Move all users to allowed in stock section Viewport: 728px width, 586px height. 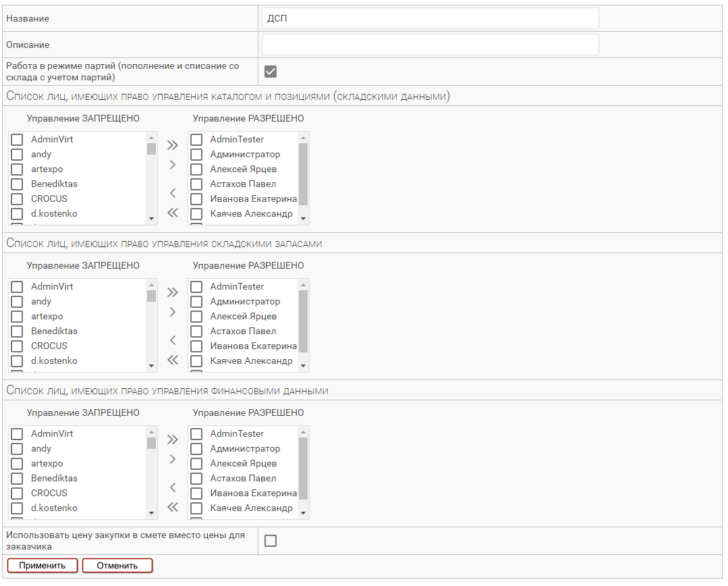point(173,292)
